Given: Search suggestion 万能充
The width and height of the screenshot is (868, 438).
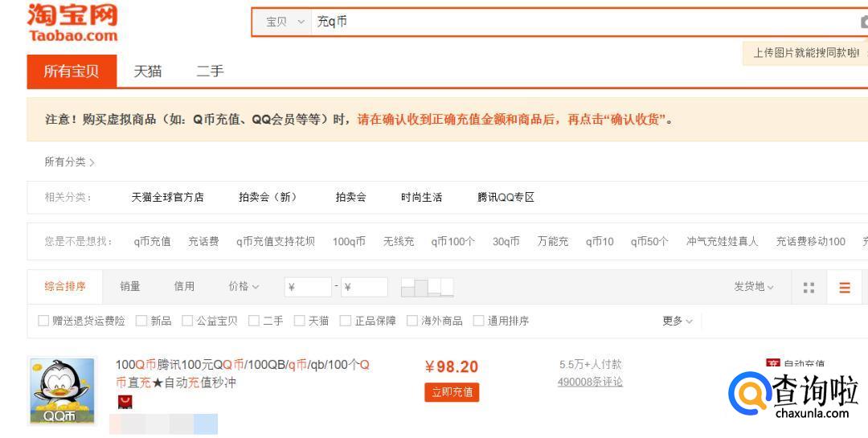Looking at the screenshot, I should pyautogui.click(x=552, y=241).
